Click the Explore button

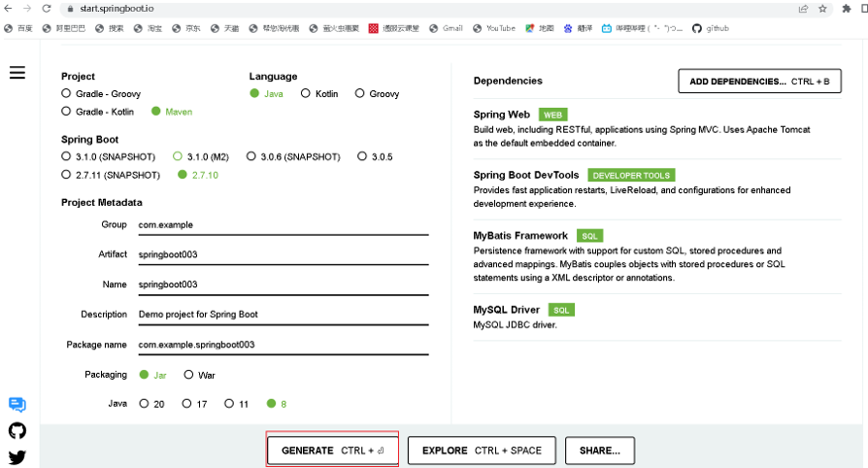pyautogui.click(x=482, y=451)
